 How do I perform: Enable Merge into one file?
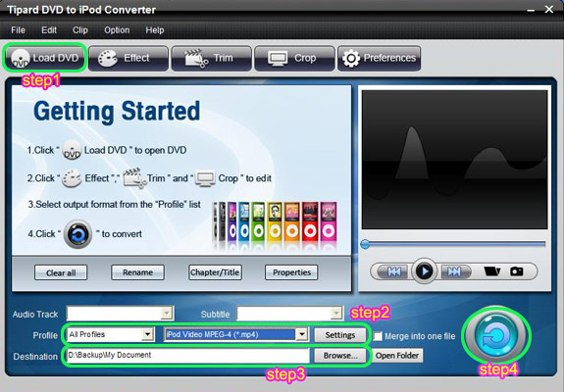tap(378, 336)
